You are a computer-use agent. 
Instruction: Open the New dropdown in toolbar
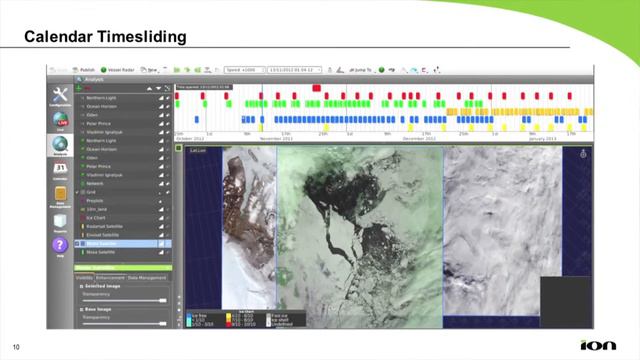[150, 70]
